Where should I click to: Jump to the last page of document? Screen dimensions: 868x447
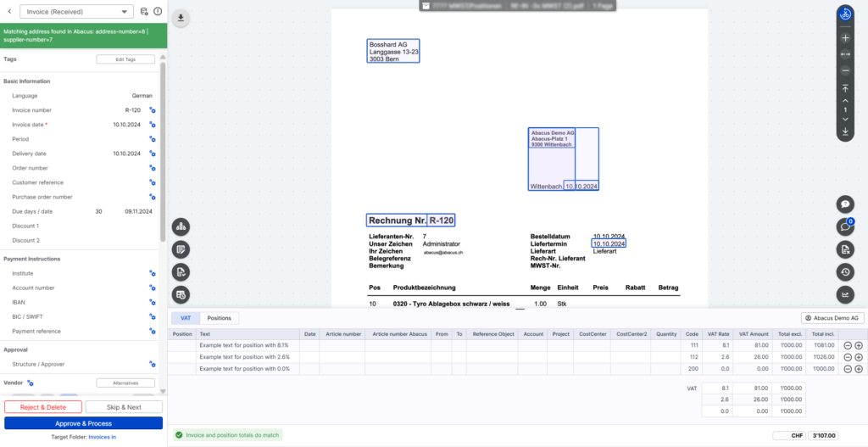tap(845, 131)
